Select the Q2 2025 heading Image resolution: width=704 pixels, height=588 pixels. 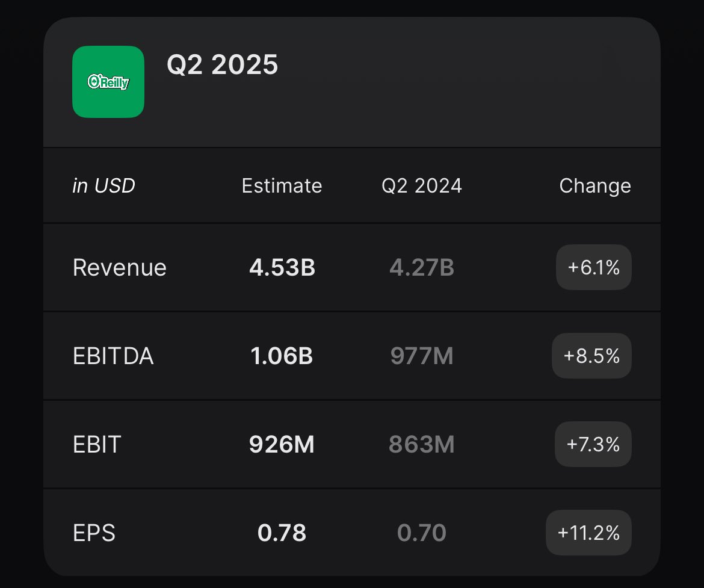[x=222, y=64]
